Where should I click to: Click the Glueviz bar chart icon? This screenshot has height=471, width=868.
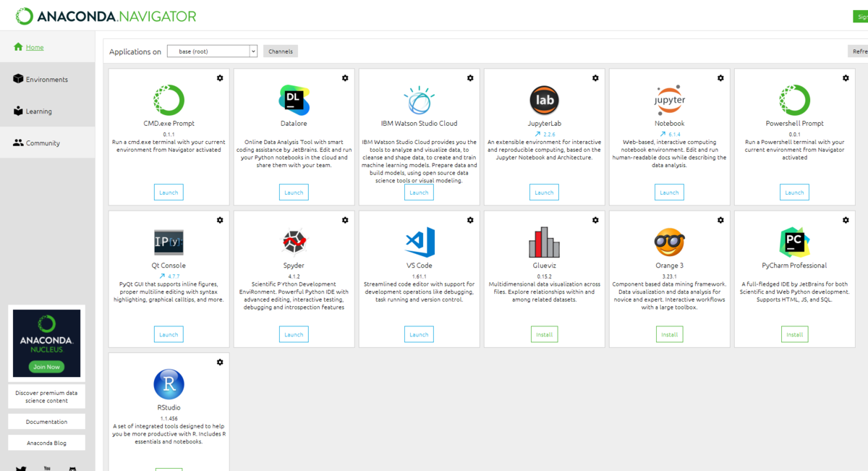click(x=544, y=242)
